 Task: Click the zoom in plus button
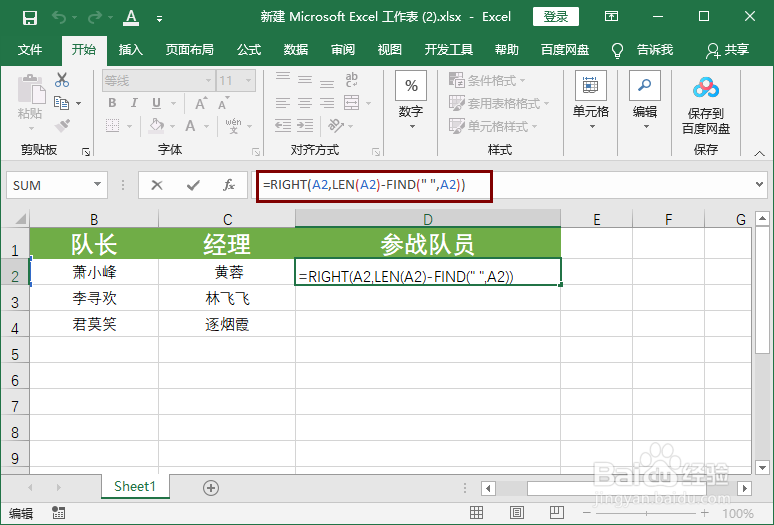tap(704, 513)
